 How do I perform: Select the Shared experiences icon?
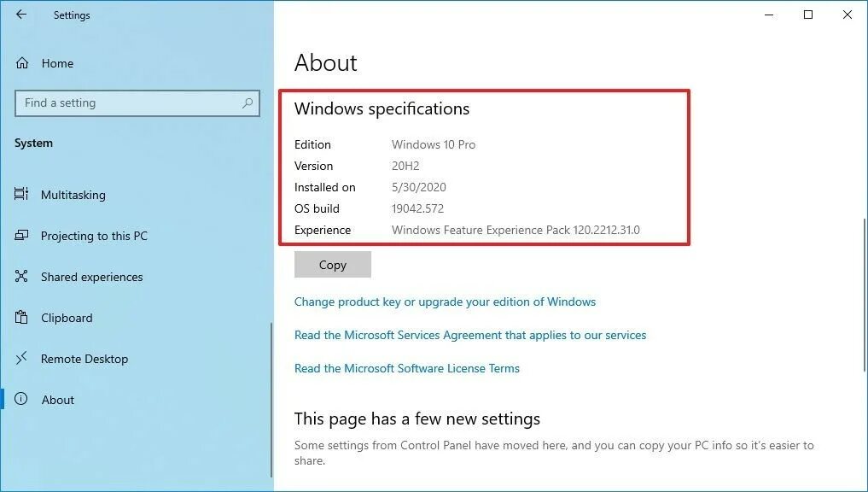21,276
